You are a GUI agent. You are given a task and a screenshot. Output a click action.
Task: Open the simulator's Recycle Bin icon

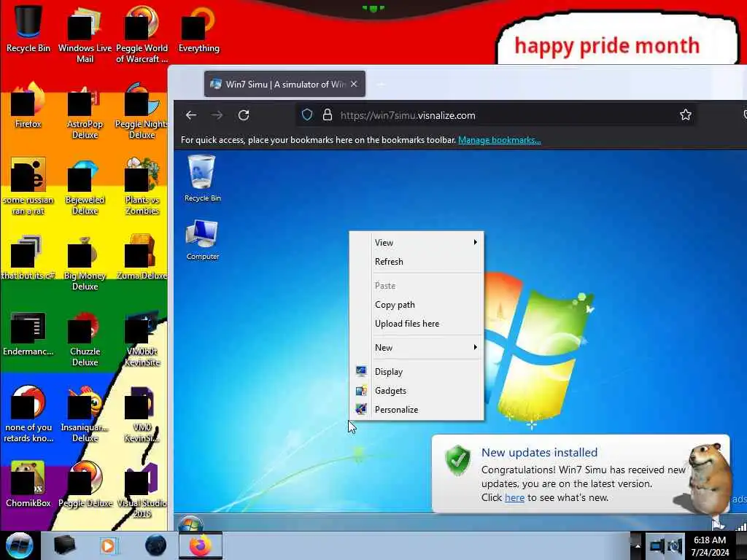[x=203, y=178]
